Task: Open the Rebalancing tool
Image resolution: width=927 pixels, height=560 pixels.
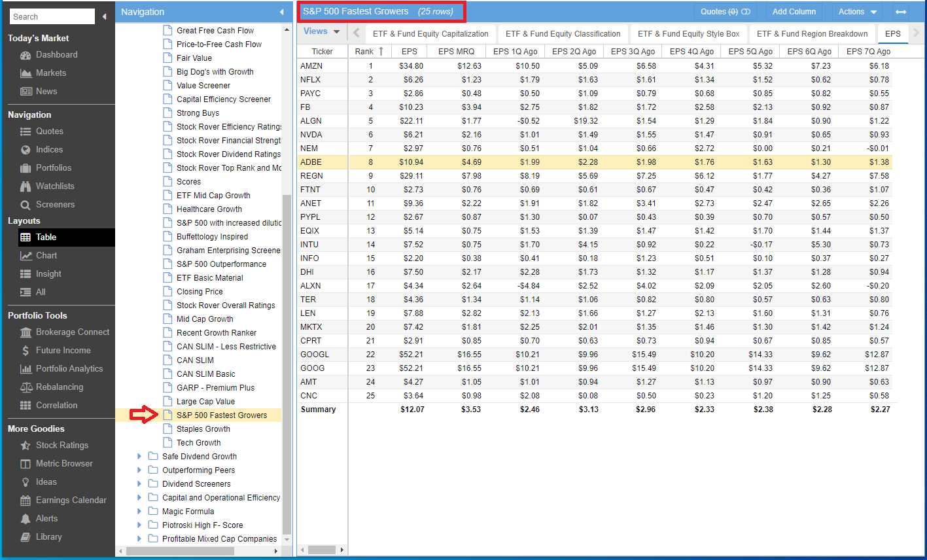Action: point(51,387)
